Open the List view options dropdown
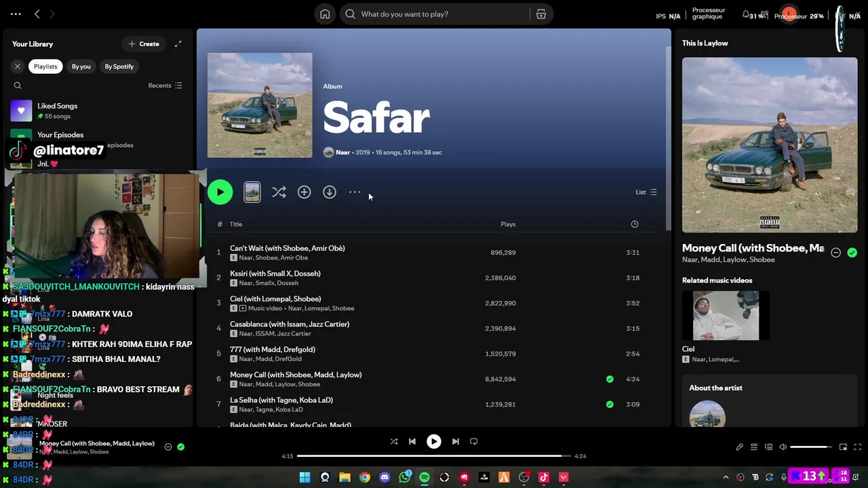 [x=646, y=192]
